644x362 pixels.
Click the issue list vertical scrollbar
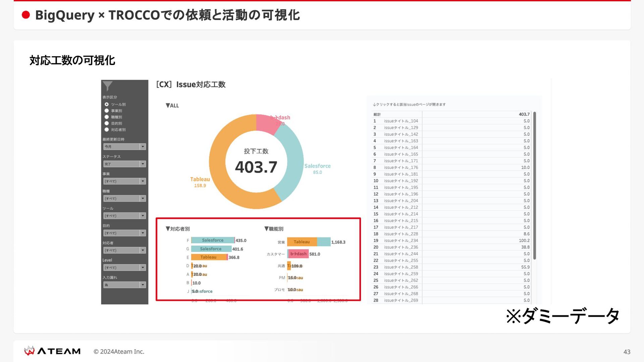pyautogui.click(x=535, y=186)
